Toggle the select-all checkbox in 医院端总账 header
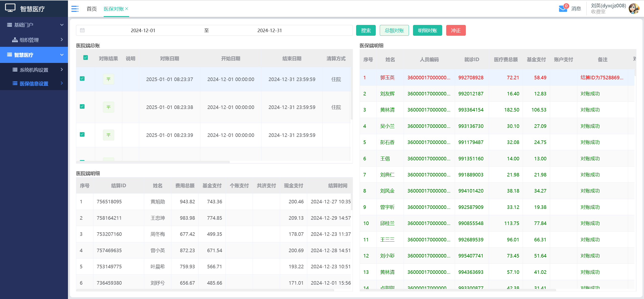The image size is (644, 299). pos(86,58)
